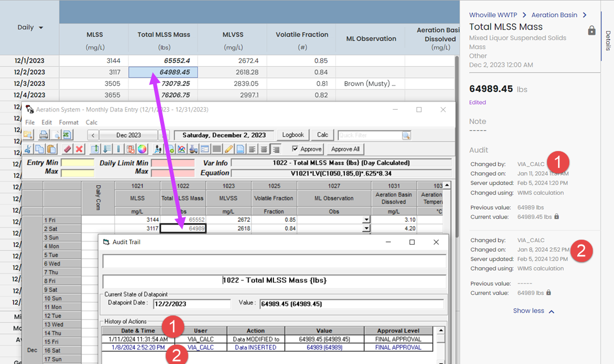The width and height of the screenshot is (614, 364).
Task: Click the red X delete icon
Action: coord(79,149)
